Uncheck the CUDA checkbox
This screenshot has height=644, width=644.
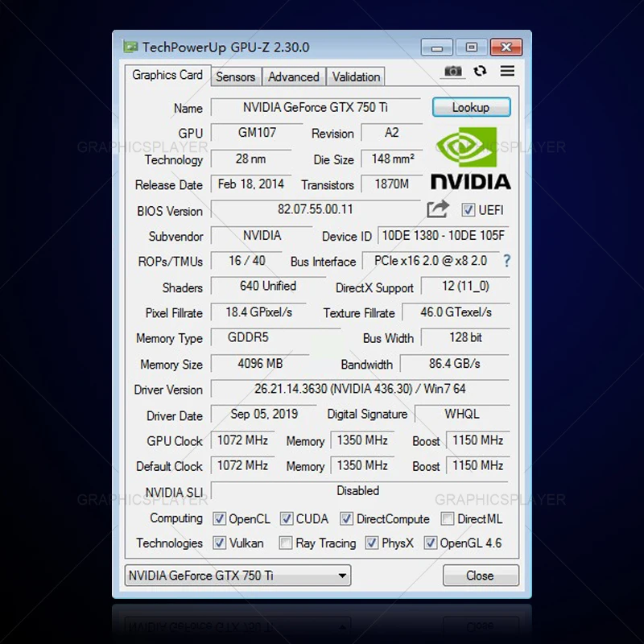287,518
